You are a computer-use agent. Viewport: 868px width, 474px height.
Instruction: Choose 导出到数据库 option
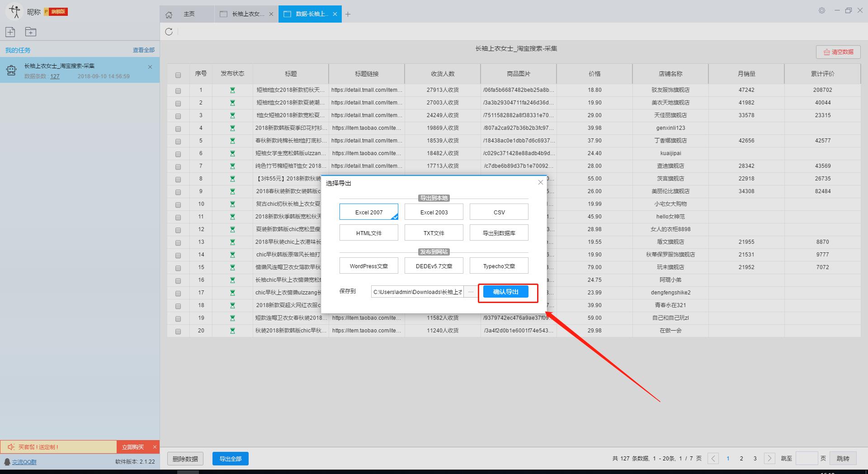tap(499, 232)
